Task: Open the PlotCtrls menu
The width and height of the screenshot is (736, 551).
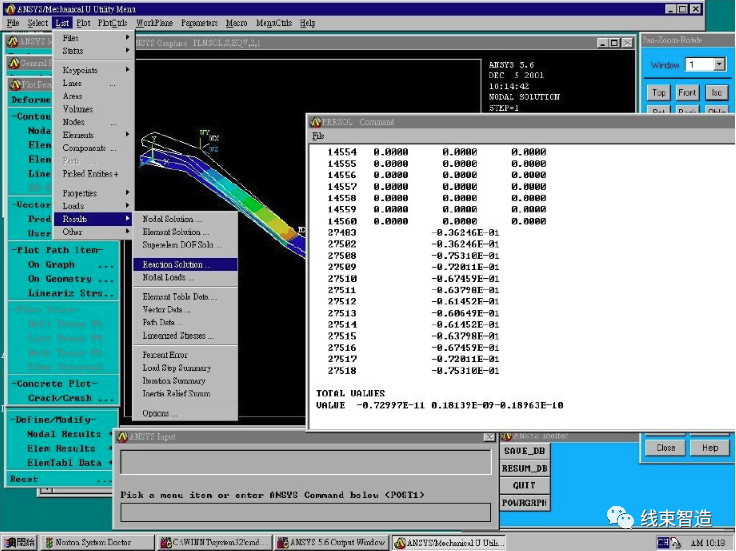Action: [x=112, y=23]
